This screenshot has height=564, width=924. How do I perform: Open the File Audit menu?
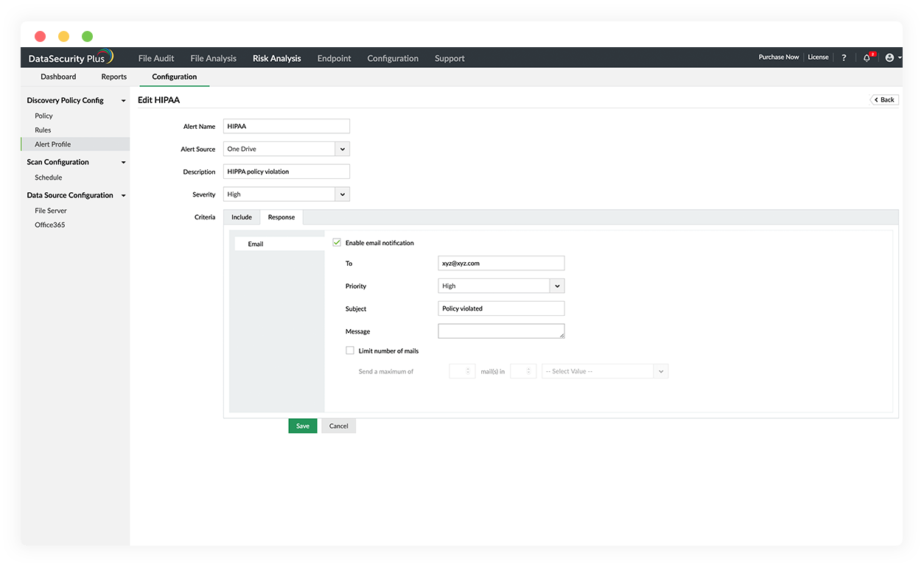coord(156,58)
